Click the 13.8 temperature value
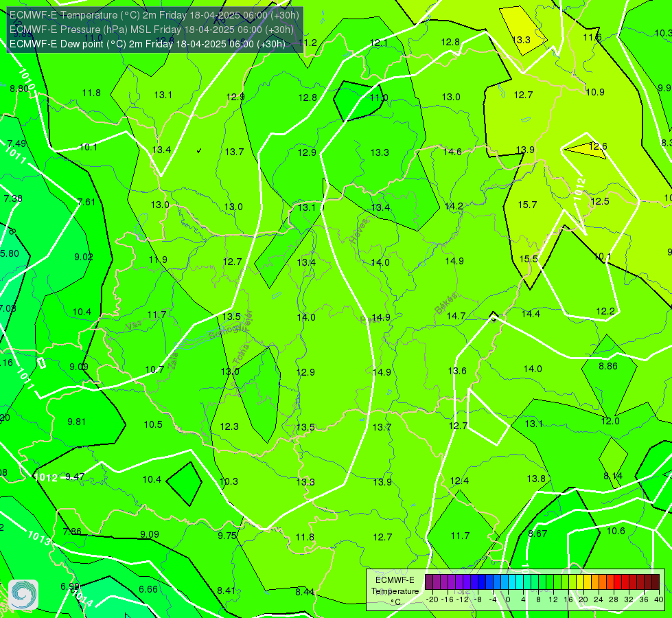 pyautogui.click(x=536, y=479)
